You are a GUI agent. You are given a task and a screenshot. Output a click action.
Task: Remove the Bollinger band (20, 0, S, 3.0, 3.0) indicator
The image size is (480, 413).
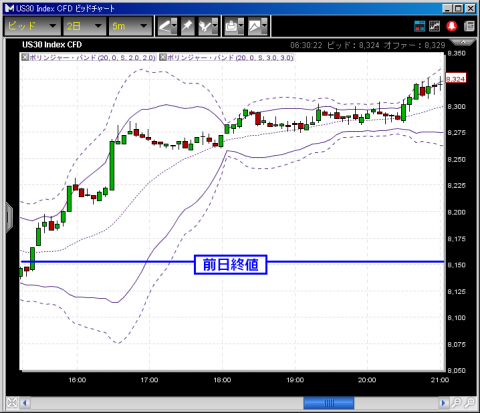(163, 57)
